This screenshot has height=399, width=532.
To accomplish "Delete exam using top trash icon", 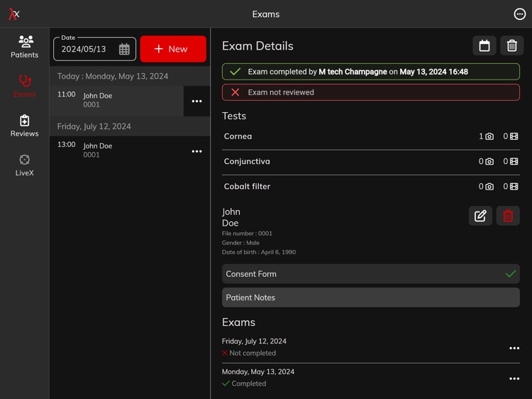I will click(x=511, y=45).
